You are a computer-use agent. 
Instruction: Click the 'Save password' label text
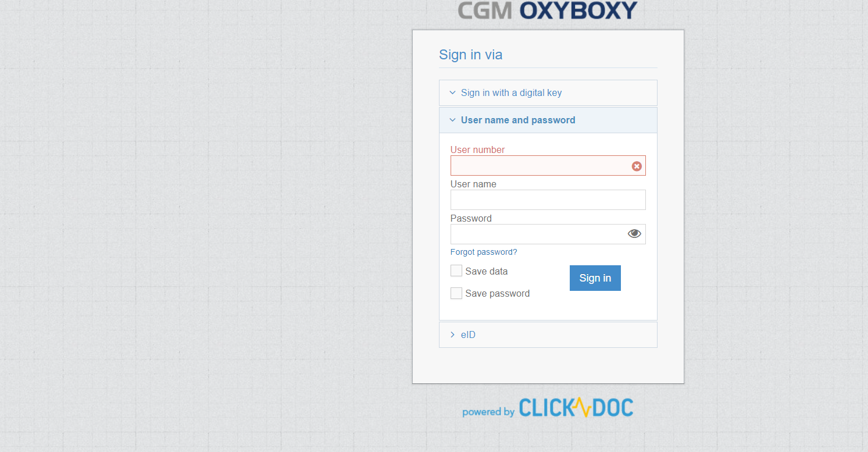pyautogui.click(x=497, y=294)
